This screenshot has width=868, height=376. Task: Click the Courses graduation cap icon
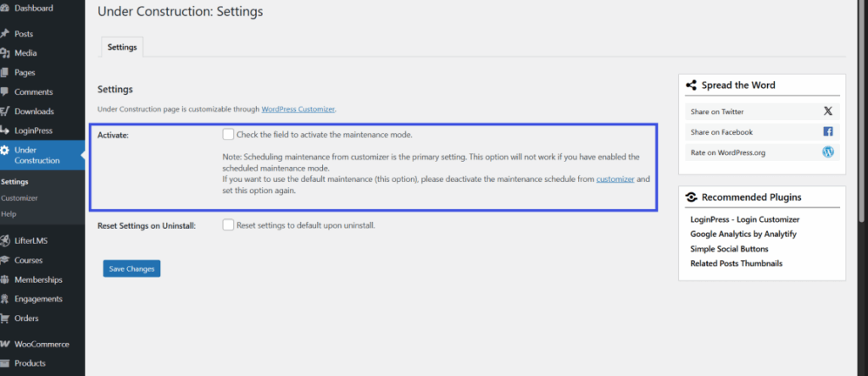click(4, 260)
